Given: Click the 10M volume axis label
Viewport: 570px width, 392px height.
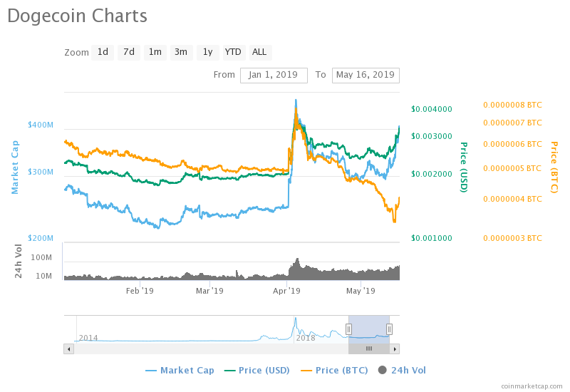Looking at the screenshot, I should [x=44, y=277].
